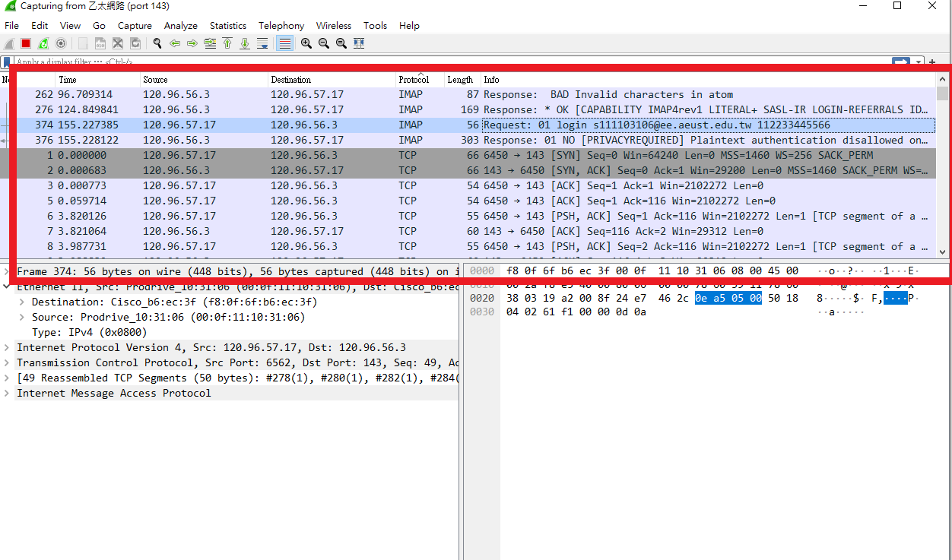Viewport: 952px width, 560px height.
Task: Open the Analyze menu
Action: [x=180, y=26]
